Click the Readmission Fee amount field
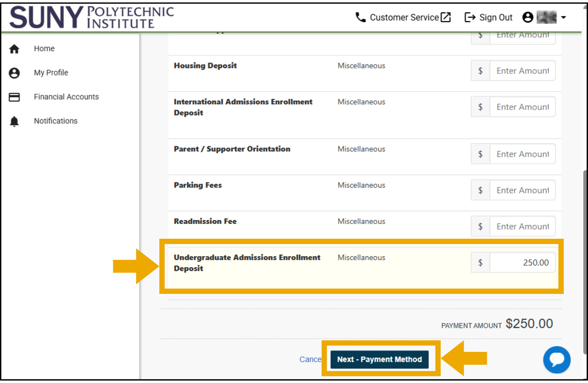 click(x=522, y=226)
